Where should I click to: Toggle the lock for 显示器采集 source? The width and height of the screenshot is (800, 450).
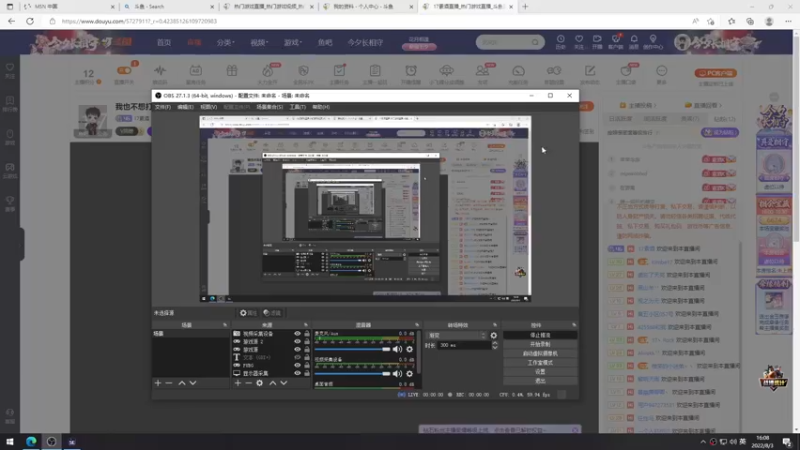pyautogui.click(x=307, y=373)
